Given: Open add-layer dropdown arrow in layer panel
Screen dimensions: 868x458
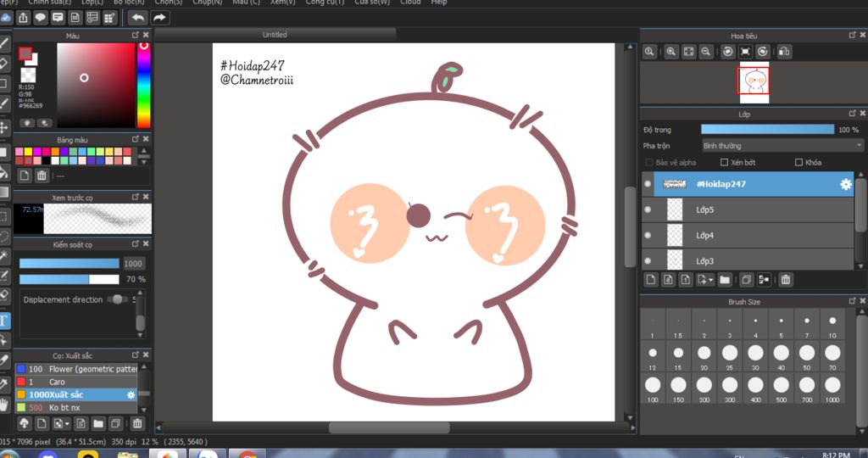Looking at the screenshot, I should [x=711, y=280].
